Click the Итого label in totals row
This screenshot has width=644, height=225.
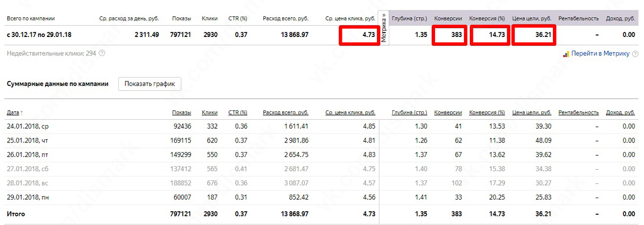point(16,214)
